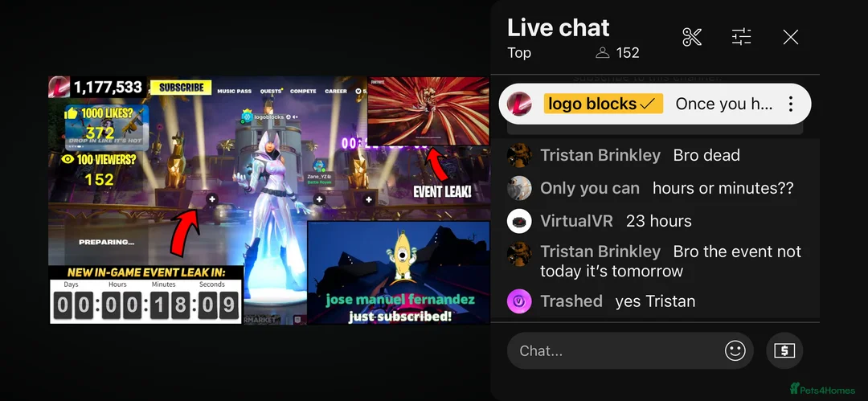Click the username 'Only you can'
This screenshot has height=401, width=868.
click(590, 188)
